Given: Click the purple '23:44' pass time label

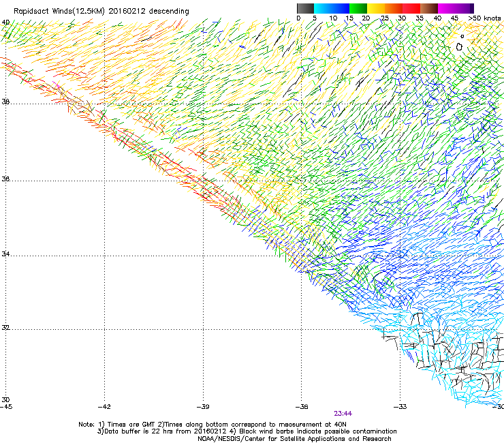Looking at the screenshot, I should [343, 414].
